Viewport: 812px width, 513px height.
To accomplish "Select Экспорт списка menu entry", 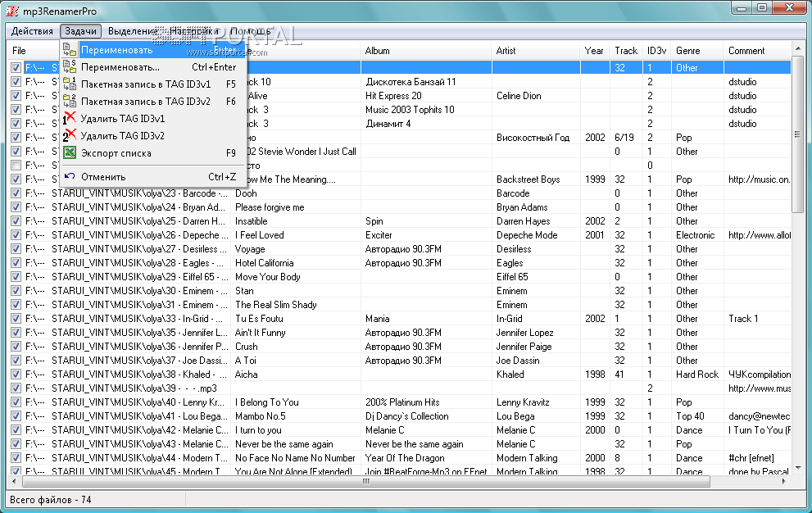I will (x=153, y=153).
